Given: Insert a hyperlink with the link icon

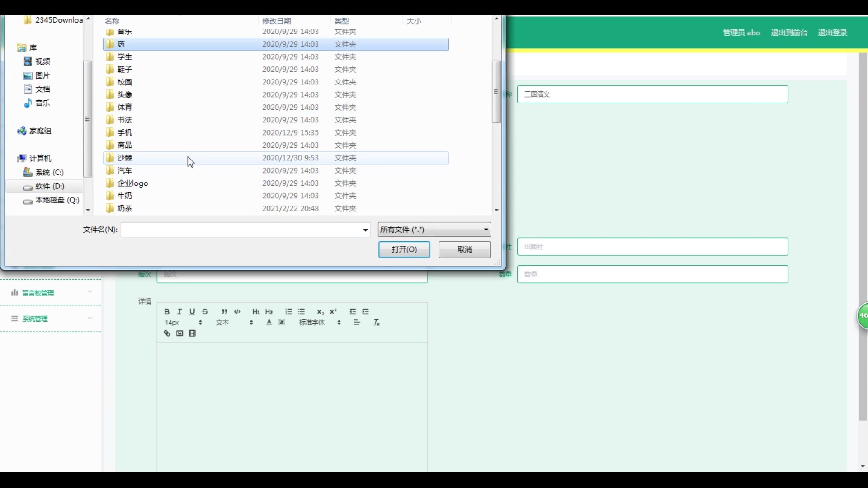Looking at the screenshot, I should (167, 333).
